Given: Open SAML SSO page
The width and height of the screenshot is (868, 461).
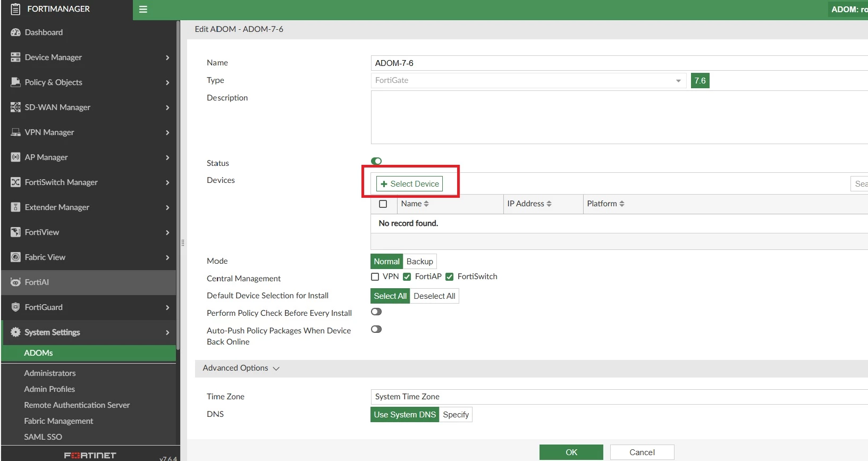Looking at the screenshot, I should pos(43,437).
